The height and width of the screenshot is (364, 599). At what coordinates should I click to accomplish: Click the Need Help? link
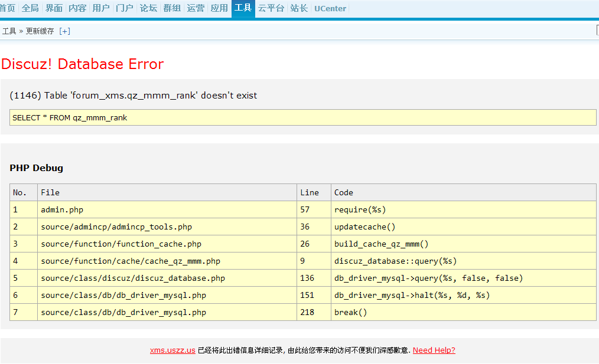pyautogui.click(x=434, y=350)
